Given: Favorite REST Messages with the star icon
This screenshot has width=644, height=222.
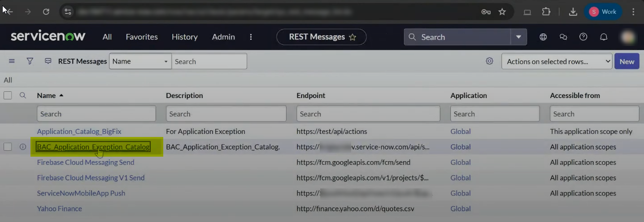Looking at the screenshot, I should (352, 37).
